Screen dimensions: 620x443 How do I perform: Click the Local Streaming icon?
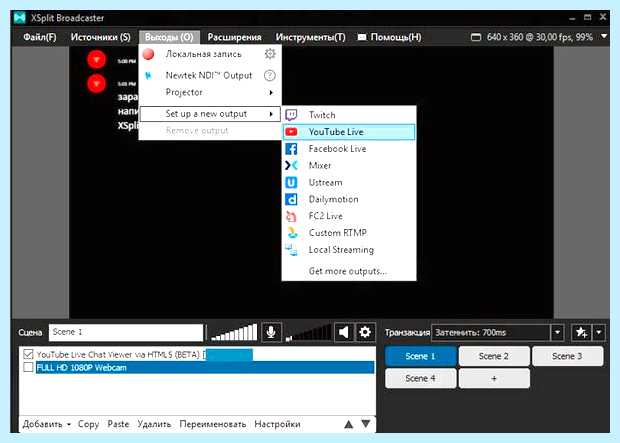point(291,250)
